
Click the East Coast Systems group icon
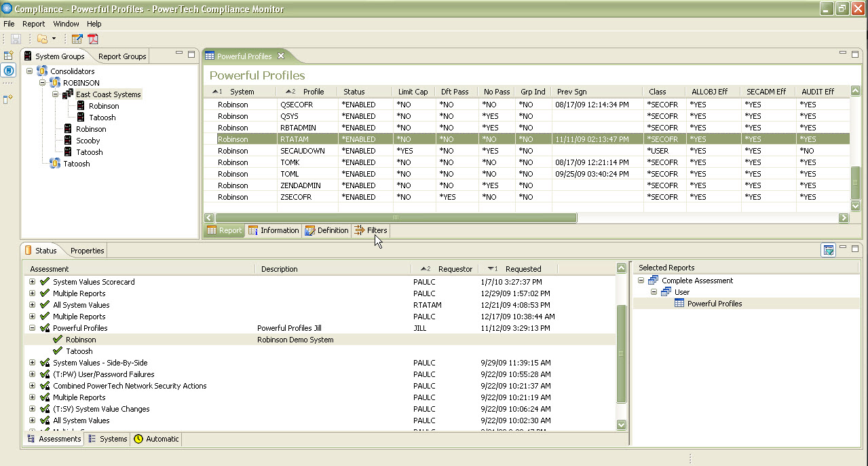pyautogui.click(x=68, y=94)
